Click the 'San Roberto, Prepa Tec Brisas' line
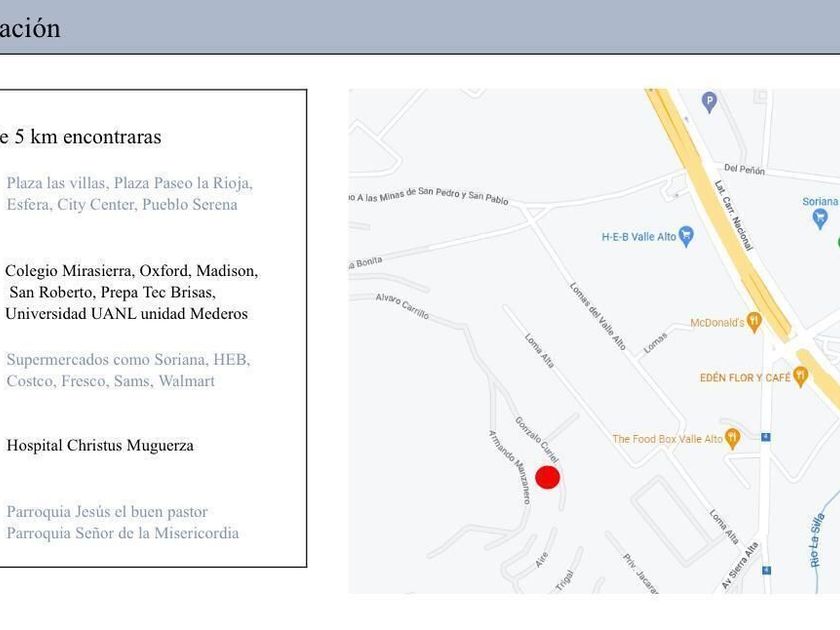 tap(112, 292)
